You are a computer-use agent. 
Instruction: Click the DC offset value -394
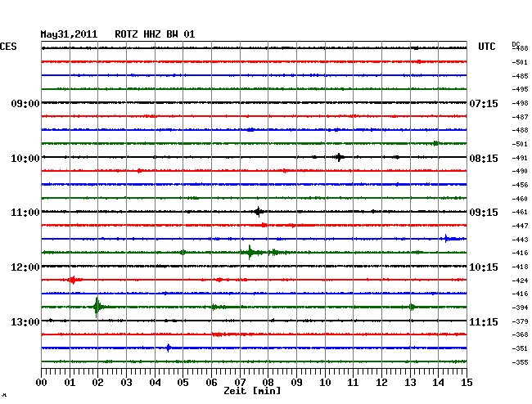click(x=520, y=307)
